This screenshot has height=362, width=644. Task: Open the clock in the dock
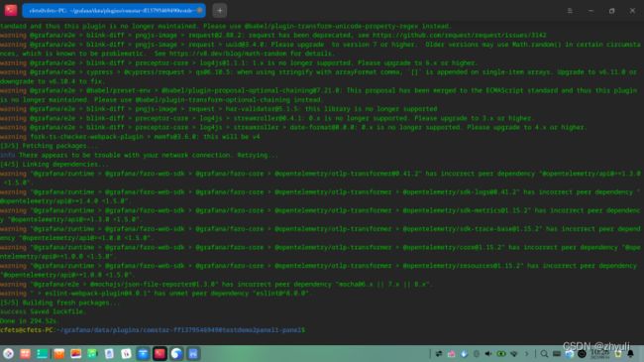[x=600, y=354]
